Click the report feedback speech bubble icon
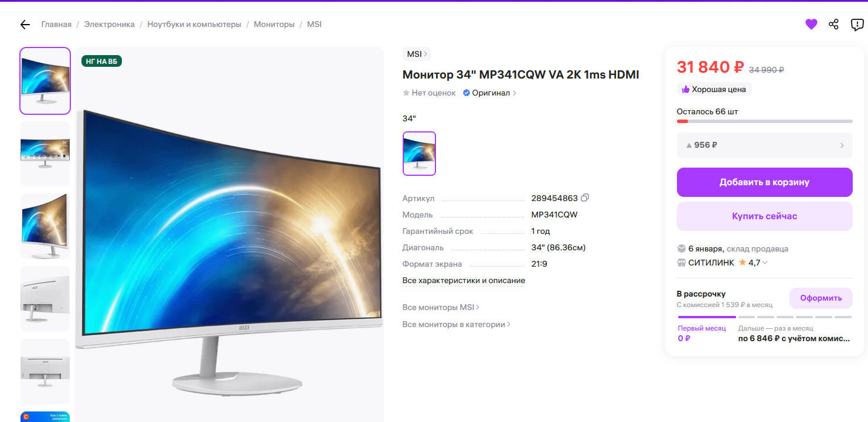 [857, 25]
